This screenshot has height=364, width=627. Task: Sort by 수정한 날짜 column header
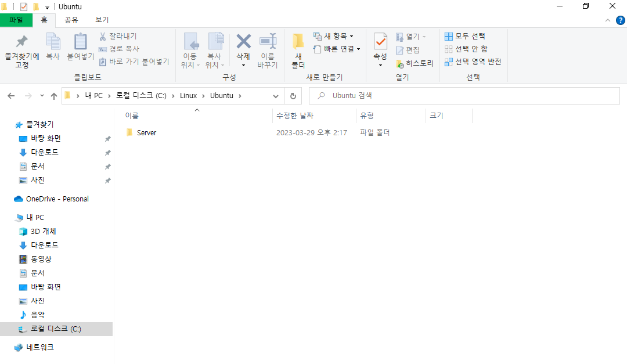point(295,116)
